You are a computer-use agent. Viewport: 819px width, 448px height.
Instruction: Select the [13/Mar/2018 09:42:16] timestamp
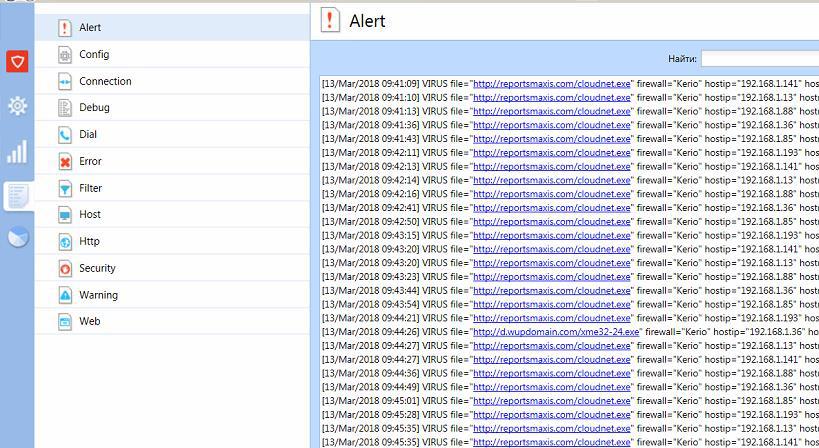click(370, 194)
